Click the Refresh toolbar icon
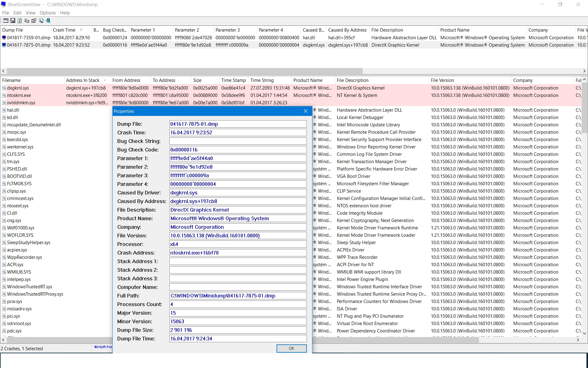 (20, 21)
